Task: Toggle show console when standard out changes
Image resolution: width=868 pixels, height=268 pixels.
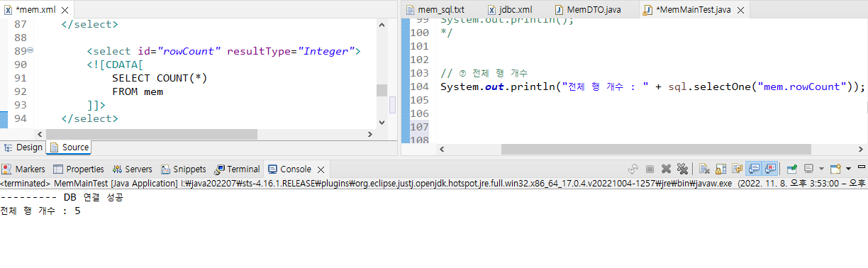Action: (x=754, y=169)
